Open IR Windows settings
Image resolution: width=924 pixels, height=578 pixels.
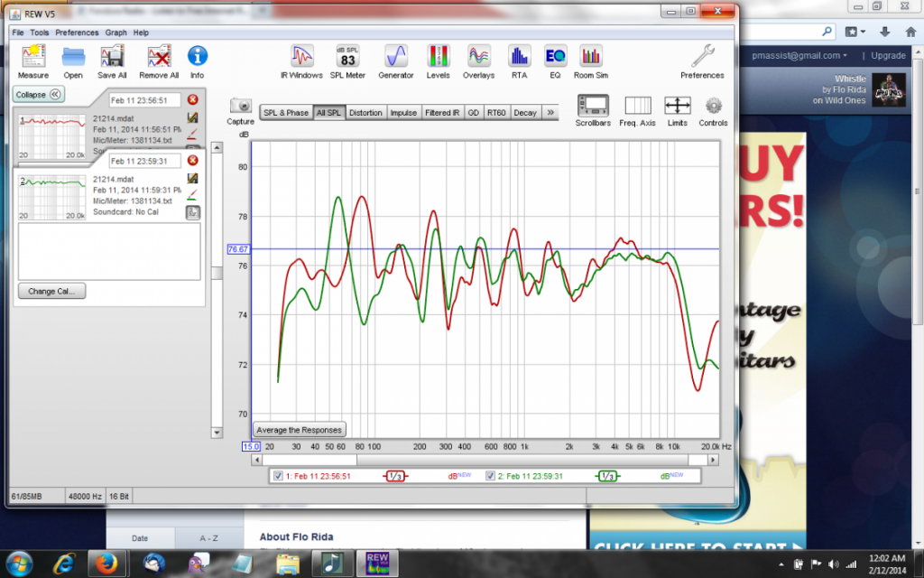[x=301, y=62]
